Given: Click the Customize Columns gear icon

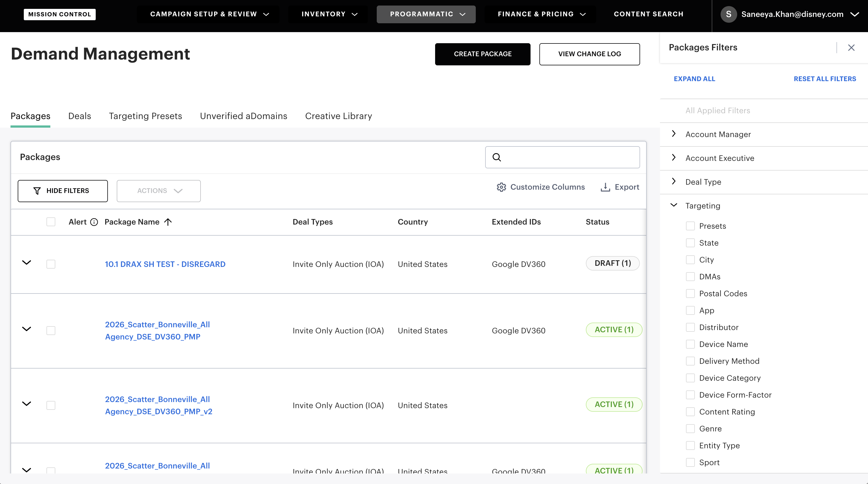Looking at the screenshot, I should [501, 187].
